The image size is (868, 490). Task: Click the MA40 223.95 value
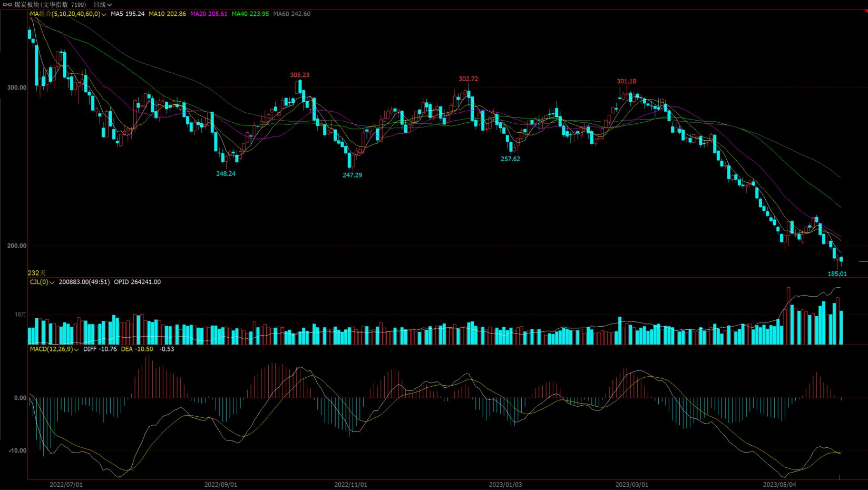click(250, 14)
